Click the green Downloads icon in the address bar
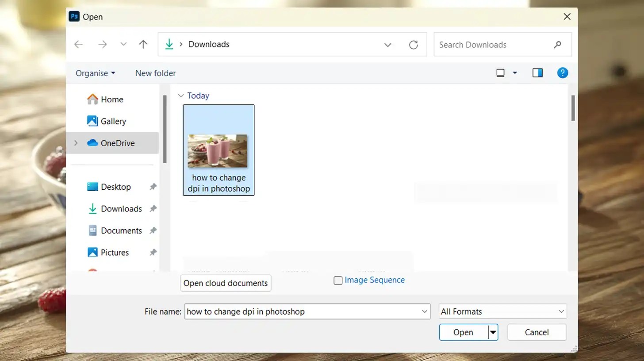Viewport: 644px width, 361px height. click(169, 44)
